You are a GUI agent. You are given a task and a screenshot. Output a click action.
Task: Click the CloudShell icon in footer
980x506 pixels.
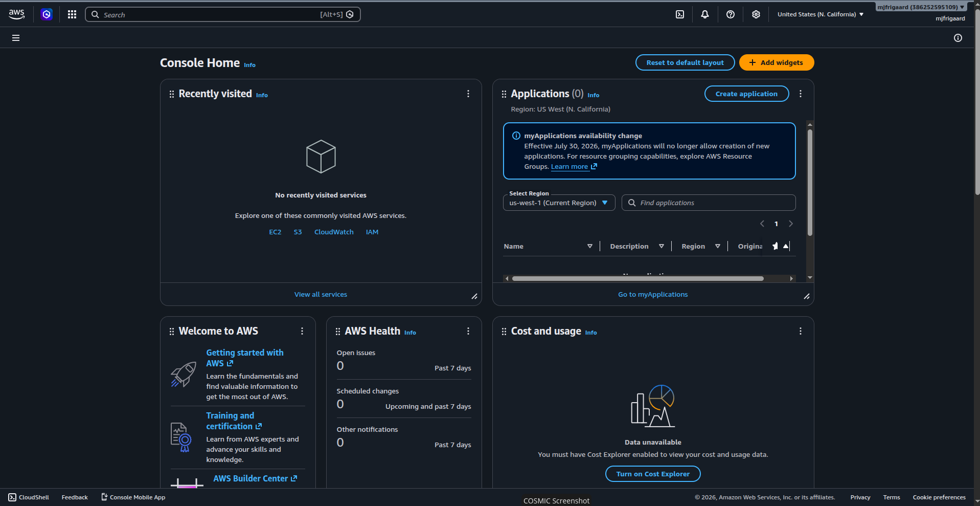click(12, 497)
